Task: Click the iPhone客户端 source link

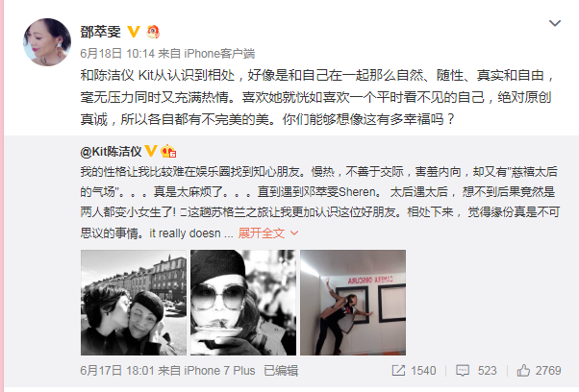Action: click(x=219, y=54)
